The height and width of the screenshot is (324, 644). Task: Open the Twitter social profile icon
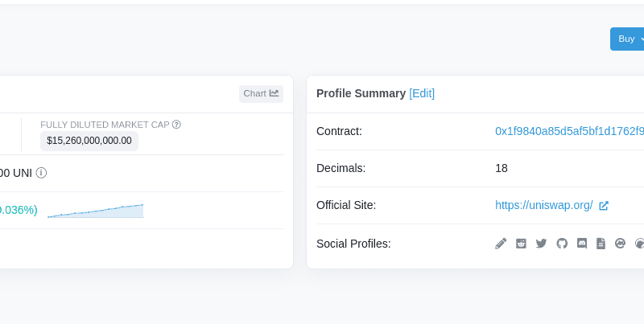(x=541, y=244)
